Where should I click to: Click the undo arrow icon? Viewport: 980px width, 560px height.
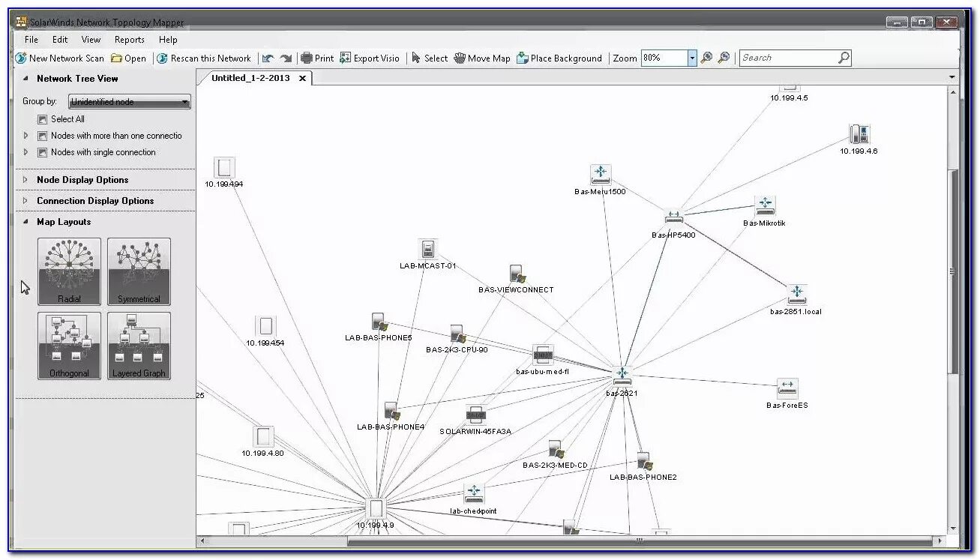coord(268,58)
